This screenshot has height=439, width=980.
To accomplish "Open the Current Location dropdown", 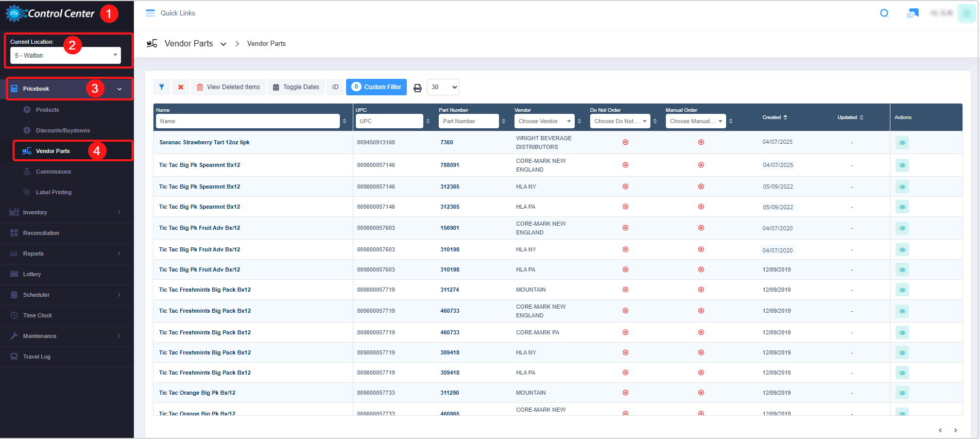I will tap(65, 55).
